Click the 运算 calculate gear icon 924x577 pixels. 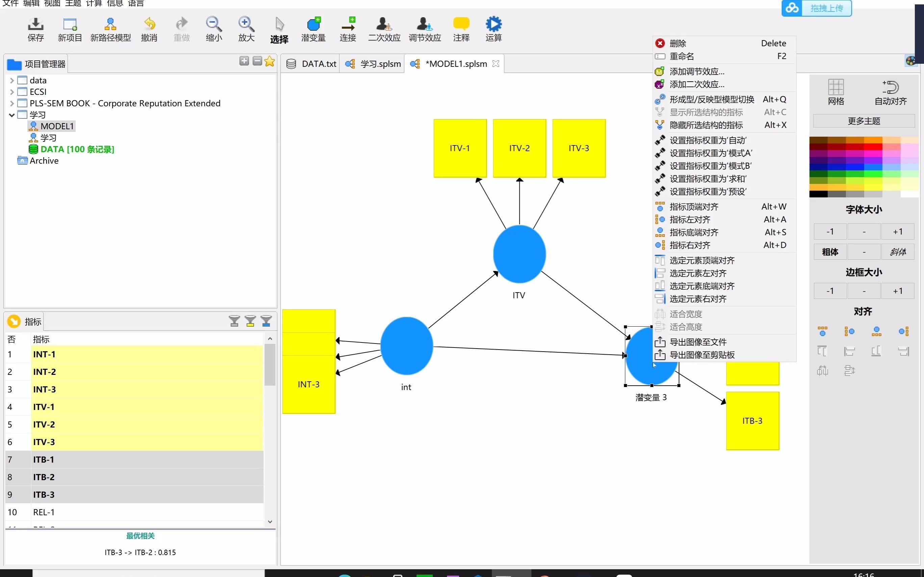pyautogui.click(x=493, y=24)
